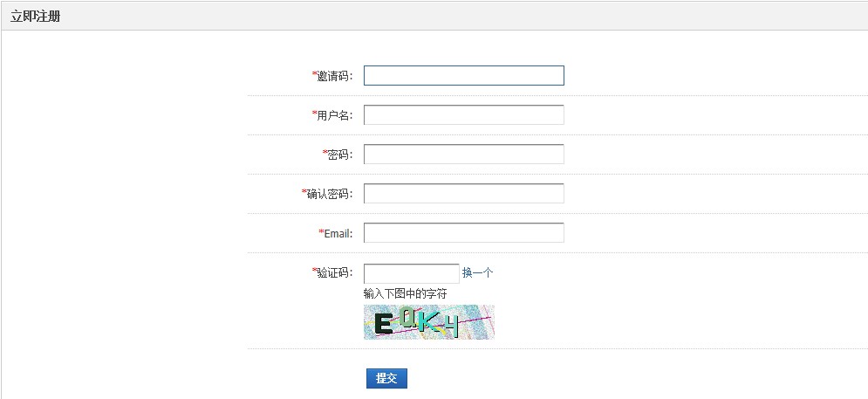Click the 验证码 label text
Image resolution: width=868 pixels, height=399 pixels.
click(x=336, y=272)
